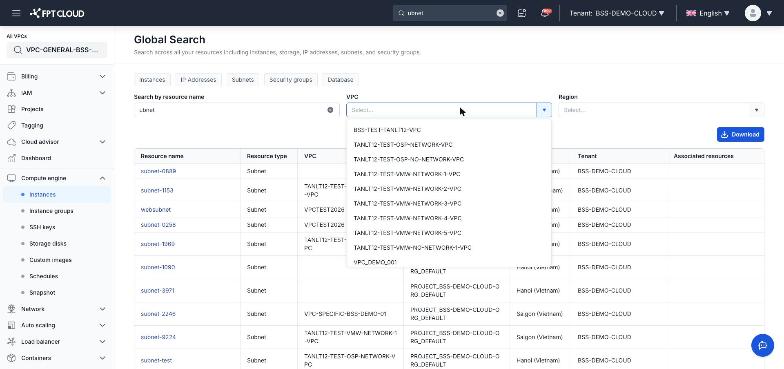Image resolution: width=784 pixels, height=369 pixels.
Task: Clear the resource name search input
Action: click(330, 110)
